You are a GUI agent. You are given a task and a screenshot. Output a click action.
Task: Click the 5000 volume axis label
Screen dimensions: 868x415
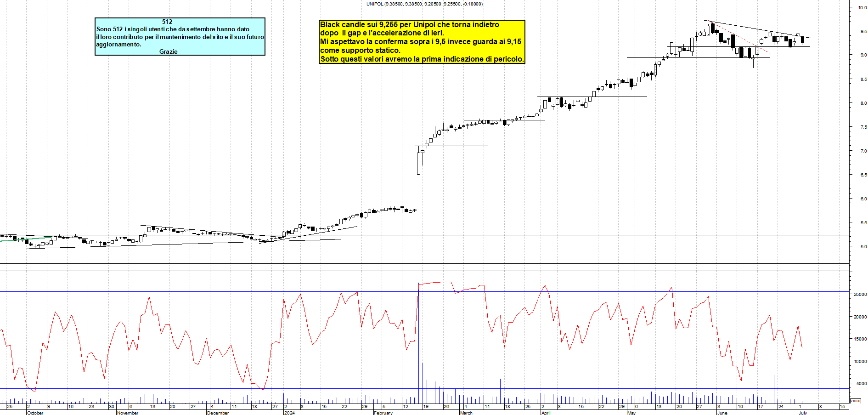pos(862,383)
